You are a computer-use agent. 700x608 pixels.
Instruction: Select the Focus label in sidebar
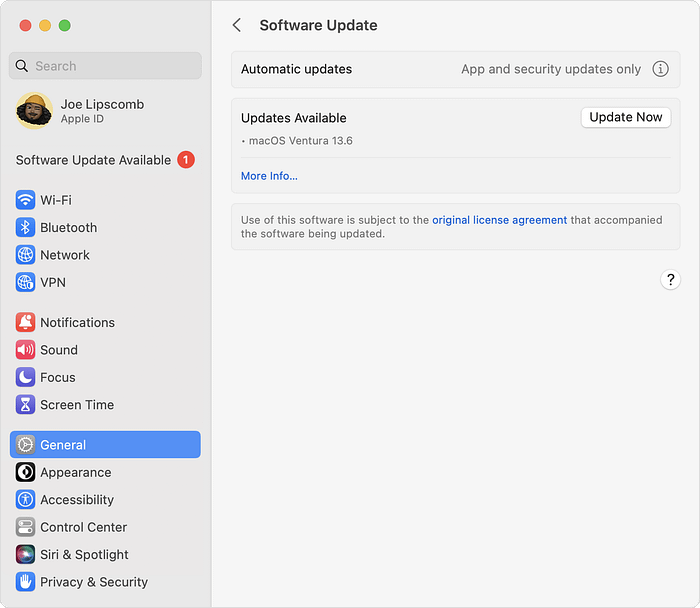pos(58,377)
